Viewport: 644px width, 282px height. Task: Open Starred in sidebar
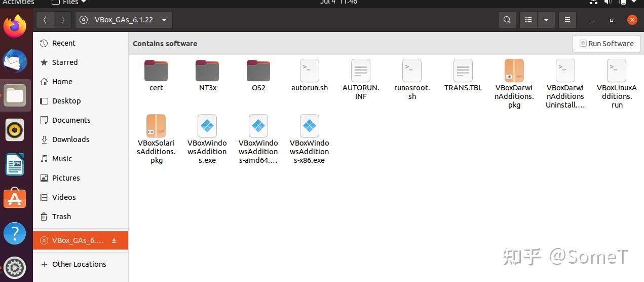81,62
